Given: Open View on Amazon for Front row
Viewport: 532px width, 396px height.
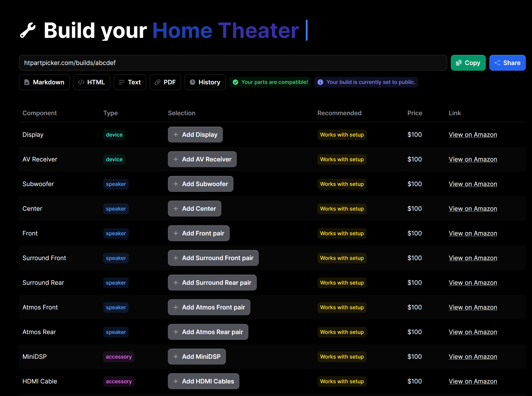Looking at the screenshot, I should (x=473, y=233).
